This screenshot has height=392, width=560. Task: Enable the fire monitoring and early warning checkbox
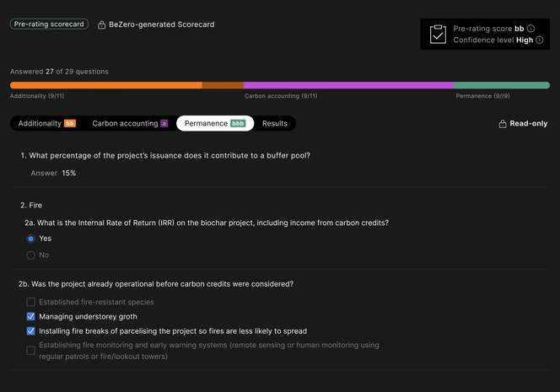[30, 351]
